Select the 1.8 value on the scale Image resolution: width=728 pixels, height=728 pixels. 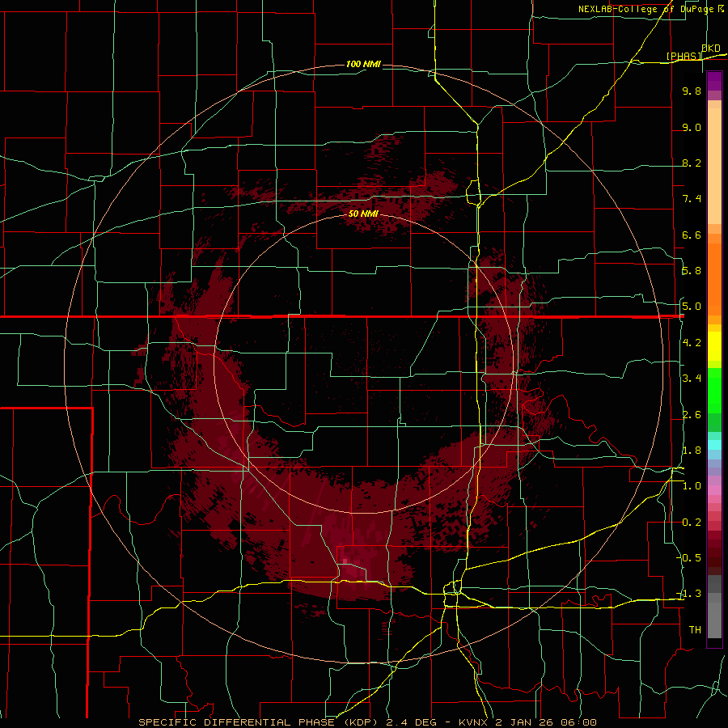(692, 451)
